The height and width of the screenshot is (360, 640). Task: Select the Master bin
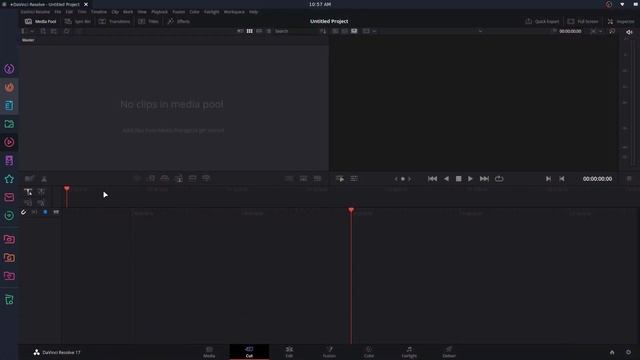pos(28,40)
